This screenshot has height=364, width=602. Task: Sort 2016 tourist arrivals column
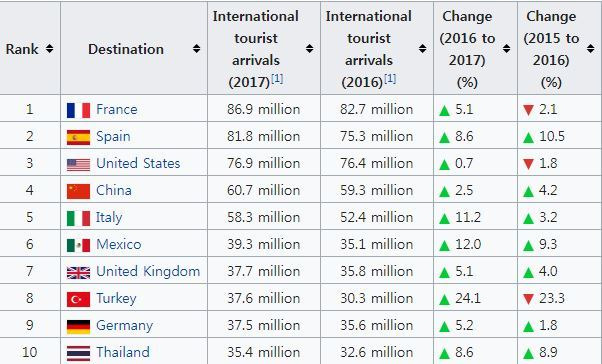422,49
